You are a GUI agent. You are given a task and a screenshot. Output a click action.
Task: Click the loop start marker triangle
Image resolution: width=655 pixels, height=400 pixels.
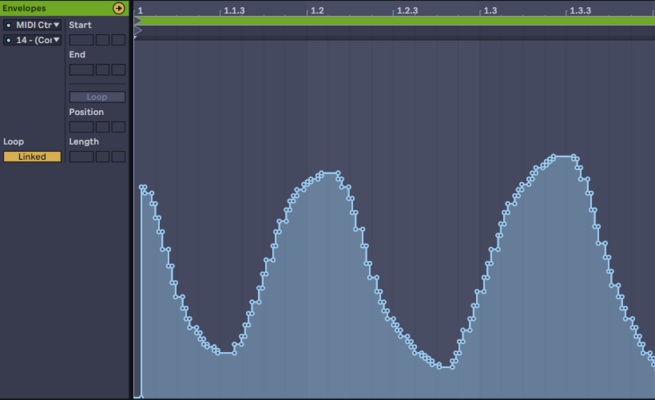point(138,20)
